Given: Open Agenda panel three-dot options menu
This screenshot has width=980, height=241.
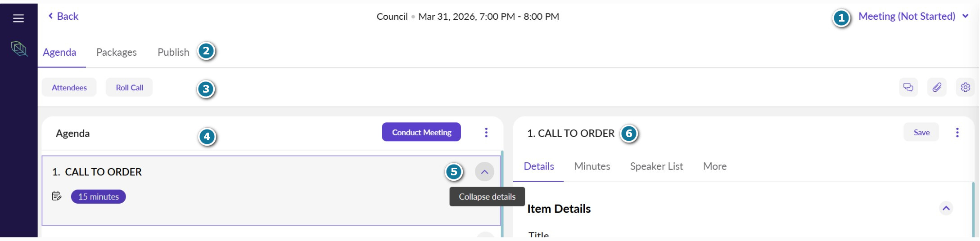Looking at the screenshot, I should (x=486, y=132).
